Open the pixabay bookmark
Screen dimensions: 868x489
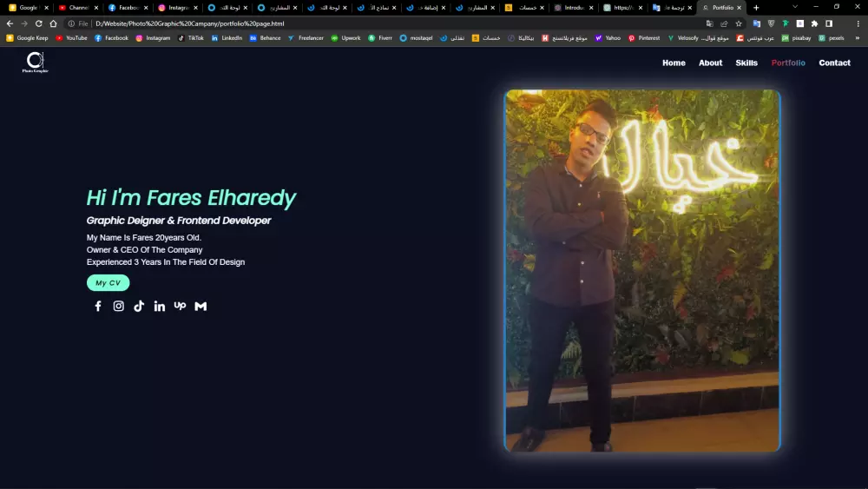(x=796, y=38)
